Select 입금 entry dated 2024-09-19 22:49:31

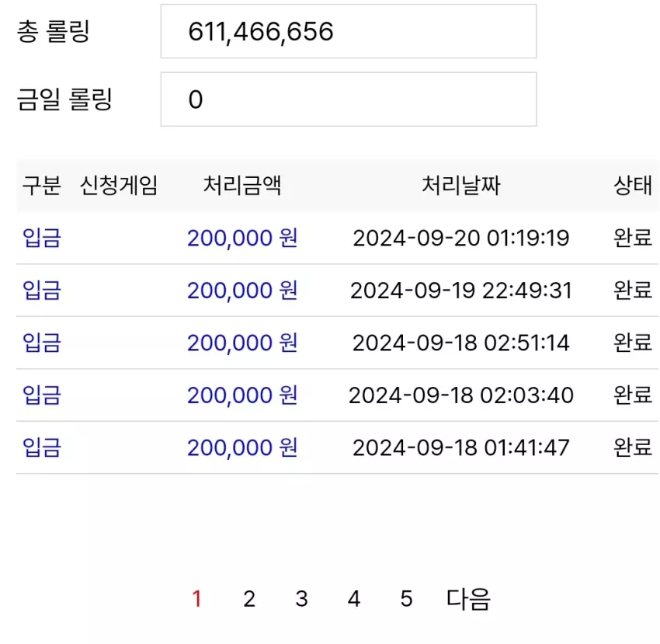[x=42, y=291]
